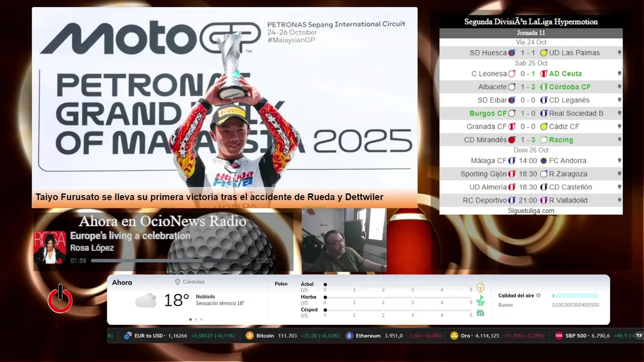Click the Césped pollen level slider
Screen dimensions: 644x362
(x=398, y=310)
